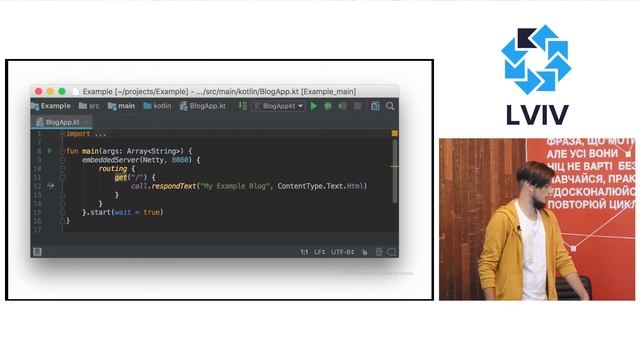Close the BlogApp.kt editor tab
The image size is (640, 360).
click(x=86, y=122)
